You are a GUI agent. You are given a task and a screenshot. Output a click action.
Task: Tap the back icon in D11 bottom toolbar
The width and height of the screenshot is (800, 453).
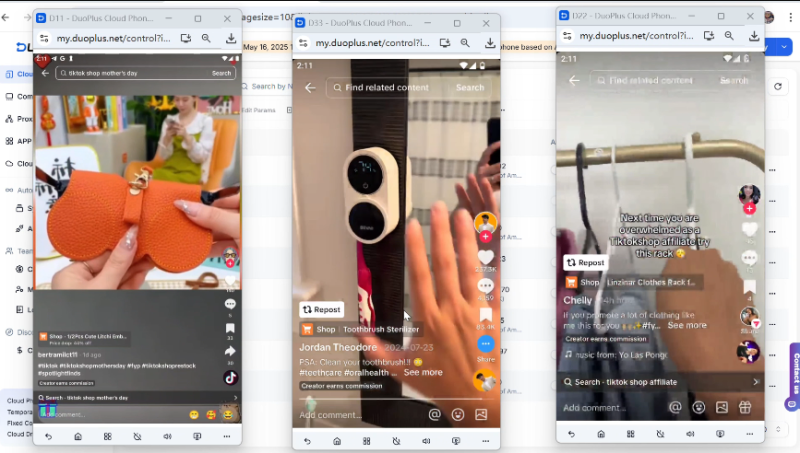coord(48,436)
